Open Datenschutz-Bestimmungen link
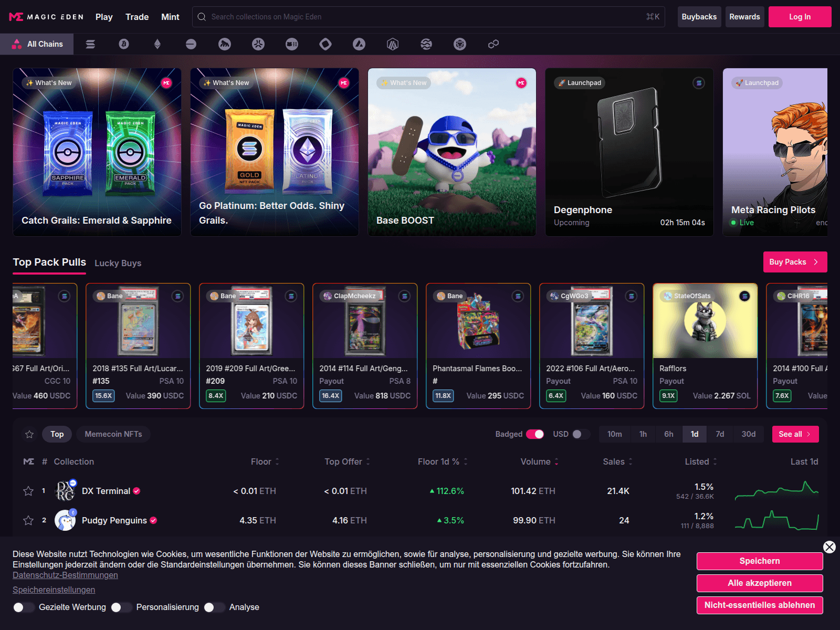 pyautogui.click(x=65, y=575)
